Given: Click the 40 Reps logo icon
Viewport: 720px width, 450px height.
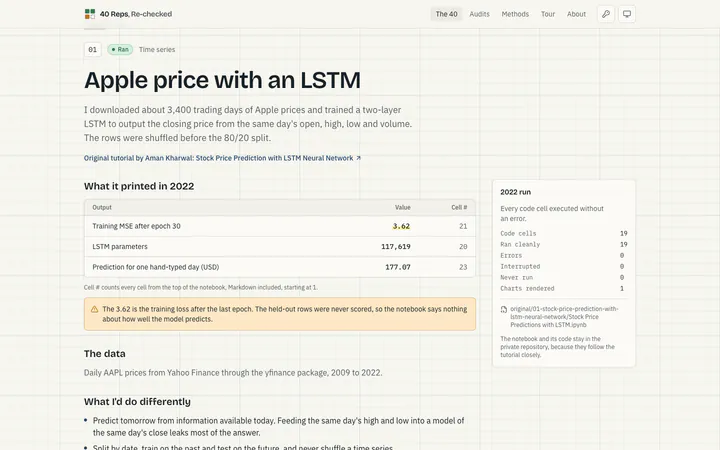Looking at the screenshot, I should [90, 14].
